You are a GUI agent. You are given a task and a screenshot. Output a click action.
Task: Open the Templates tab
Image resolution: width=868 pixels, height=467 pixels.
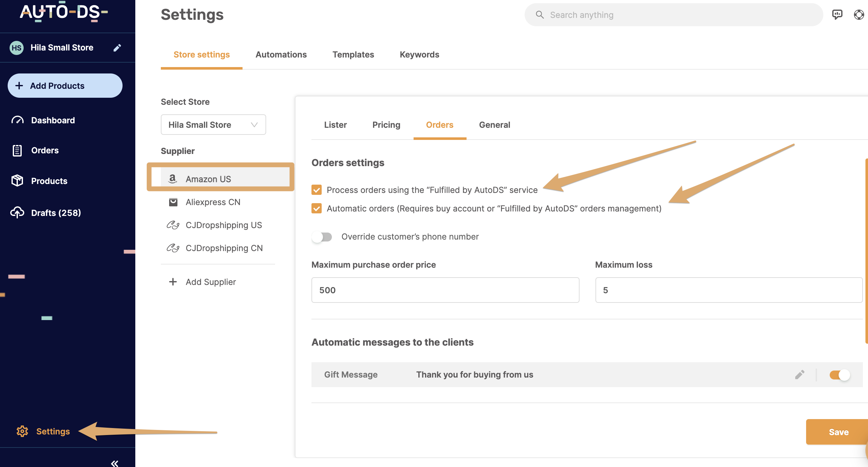353,55
